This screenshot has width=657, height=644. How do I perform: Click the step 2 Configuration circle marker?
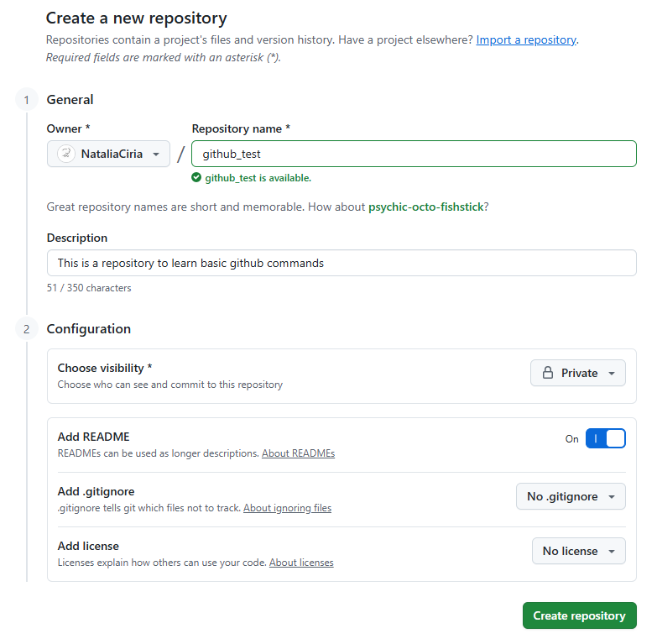pyautogui.click(x=26, y=329)
